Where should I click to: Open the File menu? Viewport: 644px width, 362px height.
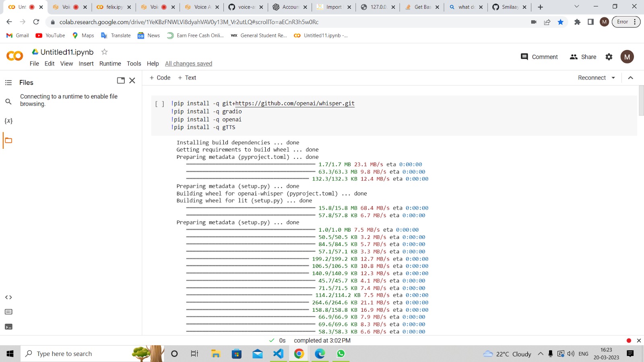click(x=34, y=64)
